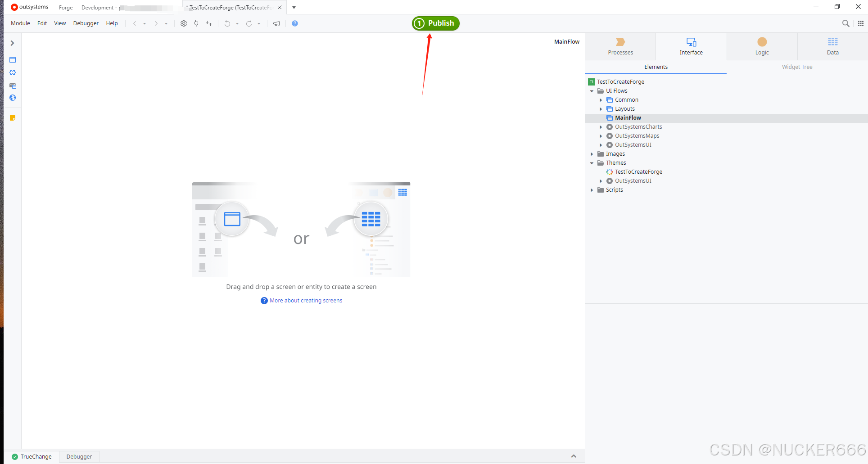The image size is (868, 464).
Task: Select OutSystemsCharts tree label
Action: [638, 127]
